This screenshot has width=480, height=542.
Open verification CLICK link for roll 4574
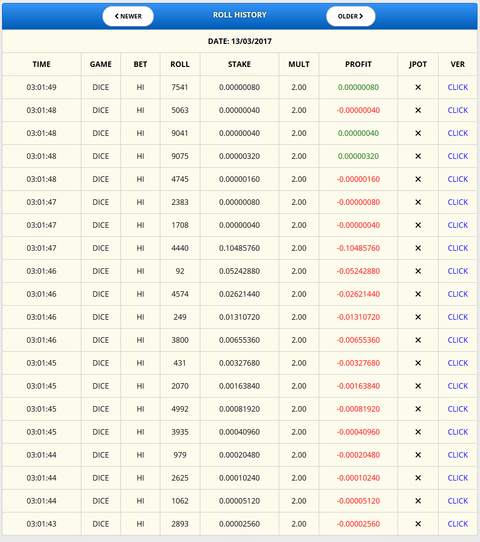[458, 294]
